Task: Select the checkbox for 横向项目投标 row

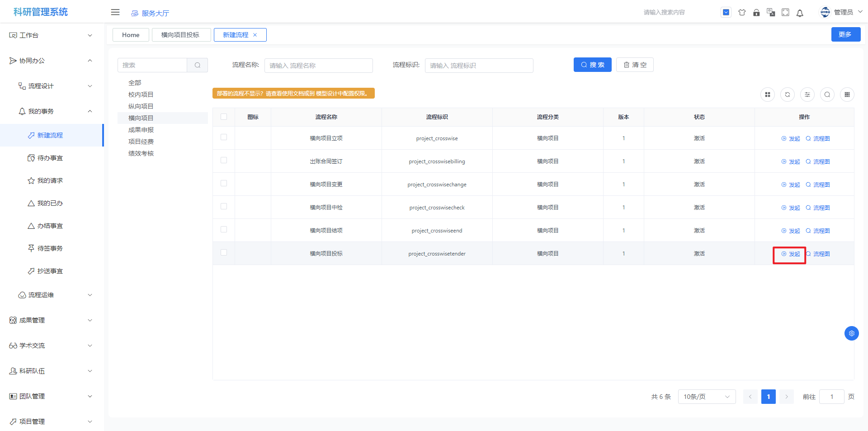Action: (x=224, y=252)
